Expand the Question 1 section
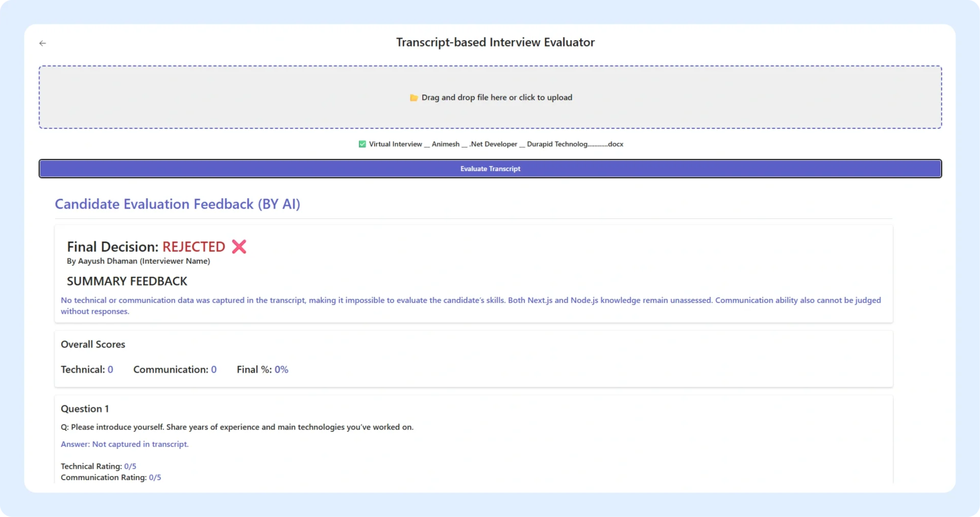 click(x=85, y=409)
